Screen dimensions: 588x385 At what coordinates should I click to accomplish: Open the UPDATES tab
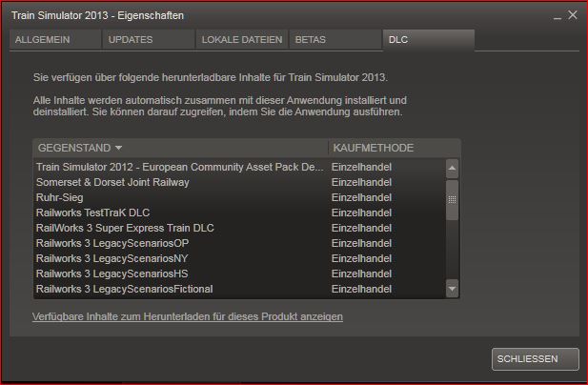pos(149,40)
